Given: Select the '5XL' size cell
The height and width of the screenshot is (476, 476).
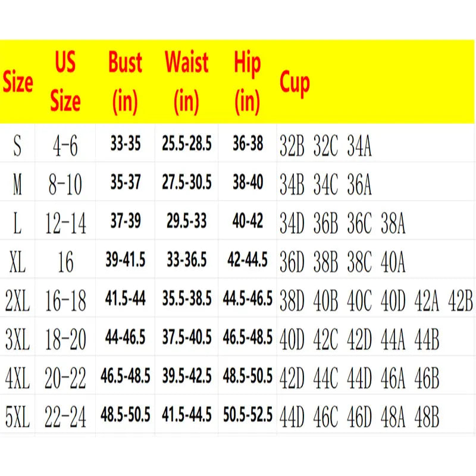Looking at the screenshot, I should pos(17,417).
